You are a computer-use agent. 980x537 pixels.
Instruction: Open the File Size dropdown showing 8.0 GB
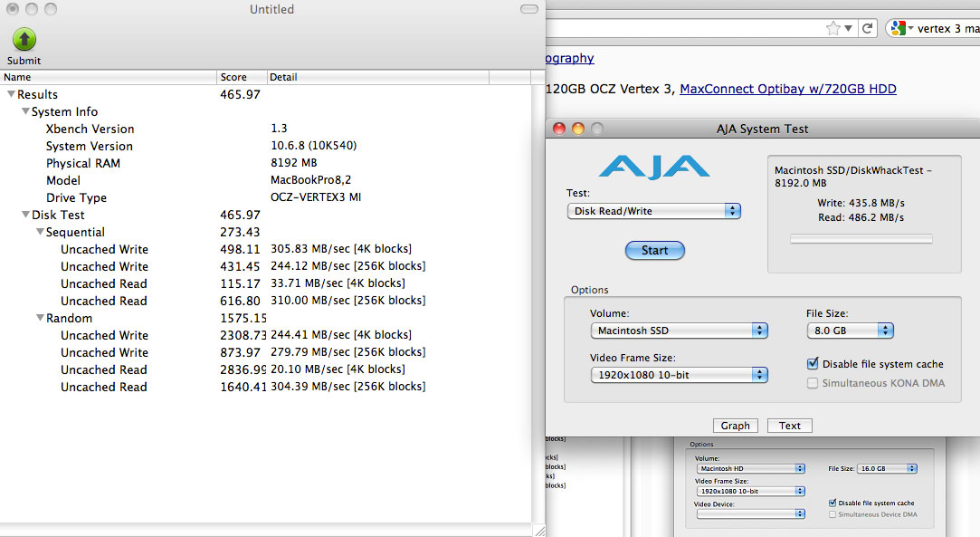pos(850,331)
